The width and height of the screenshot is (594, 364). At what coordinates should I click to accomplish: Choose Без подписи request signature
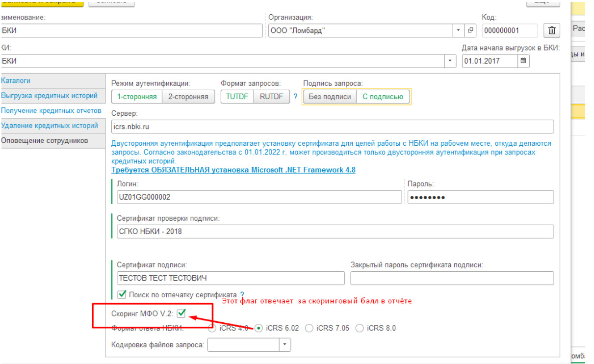click(330, 97)
